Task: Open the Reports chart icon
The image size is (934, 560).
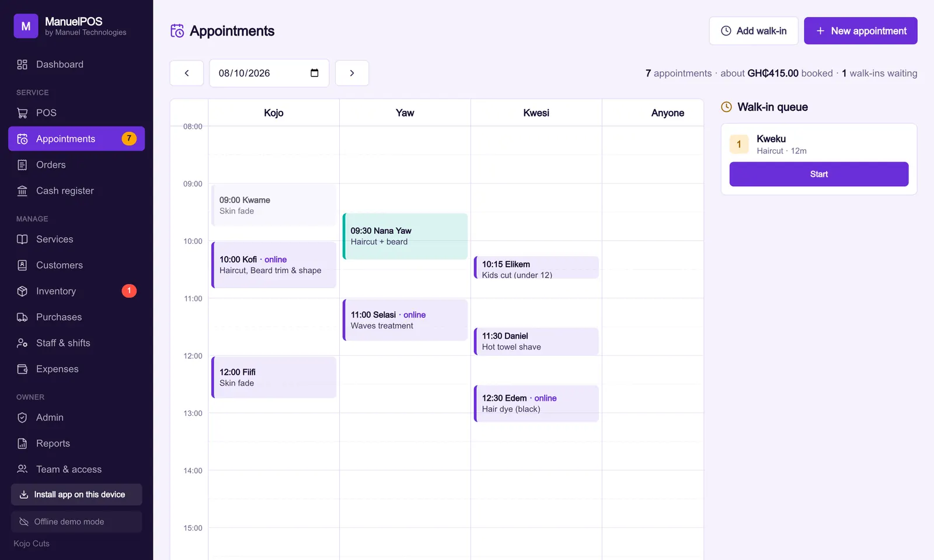Action: click(22, 443)
